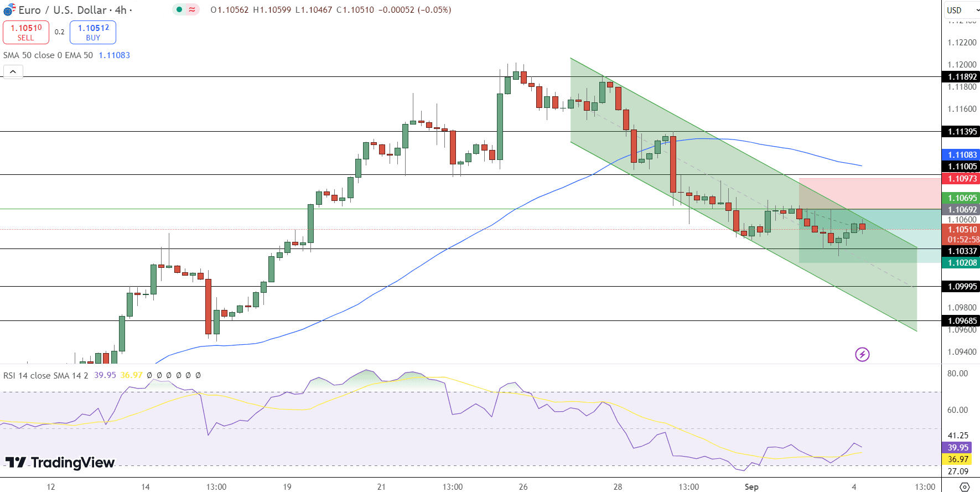Screen dimensions: 980x492
Task: Click the SMA 50 close 0 EMA 50 legend
Action: (x=48, y=55)
